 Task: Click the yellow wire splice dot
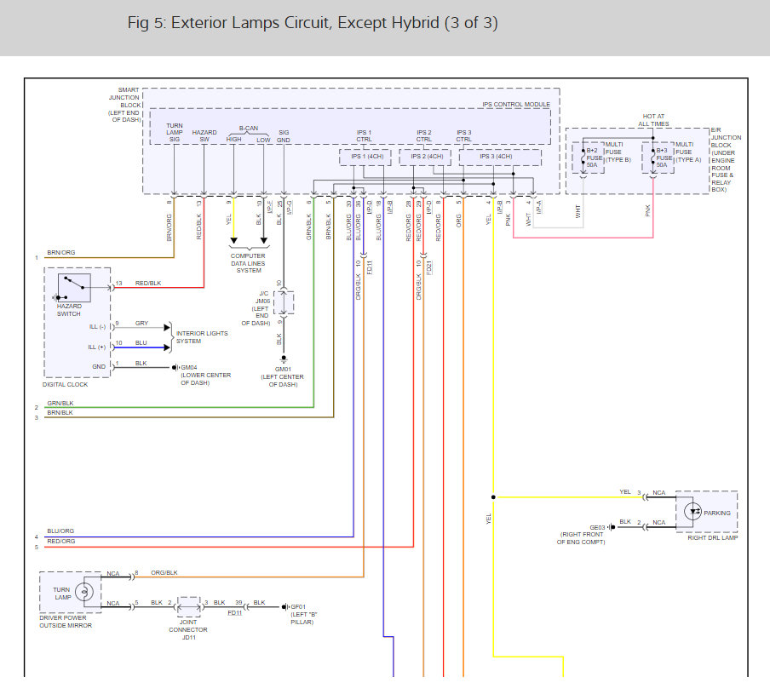click(493, 497)
